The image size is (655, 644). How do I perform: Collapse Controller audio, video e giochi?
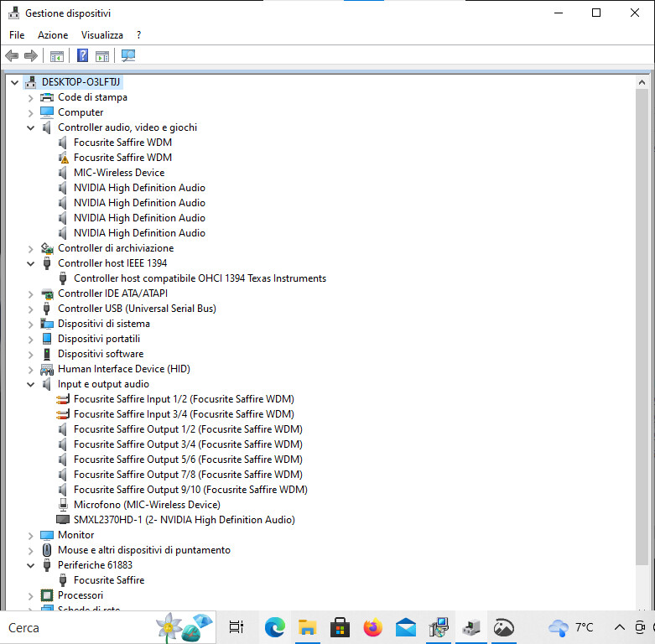click(30, 127)
